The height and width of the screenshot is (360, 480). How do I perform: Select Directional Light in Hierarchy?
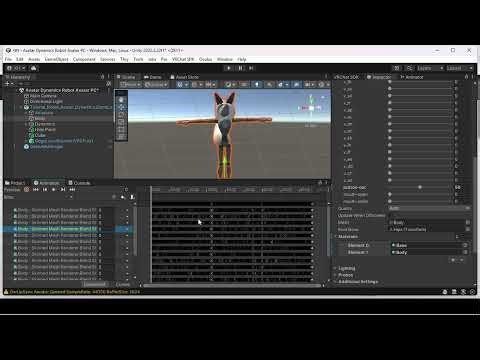46,101
